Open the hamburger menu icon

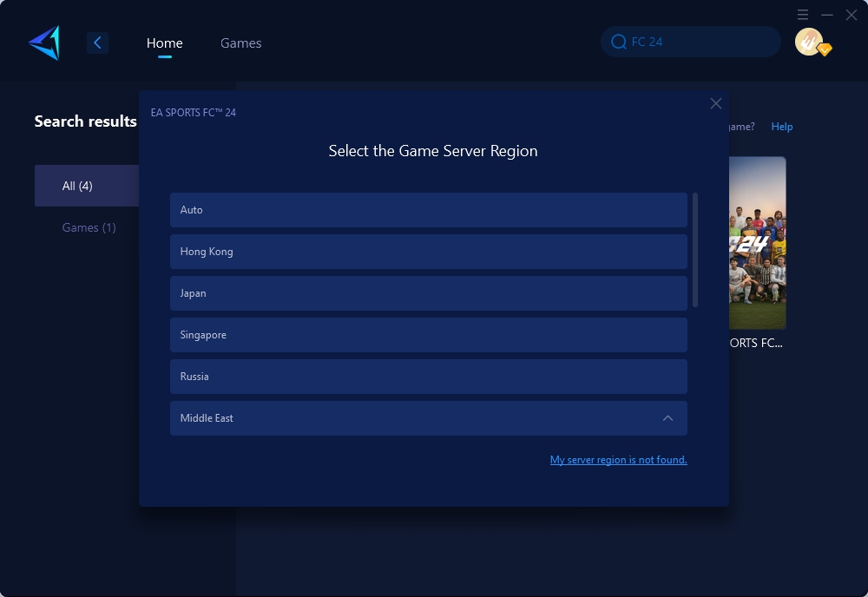pyautogui.click(x=803, y=15)
